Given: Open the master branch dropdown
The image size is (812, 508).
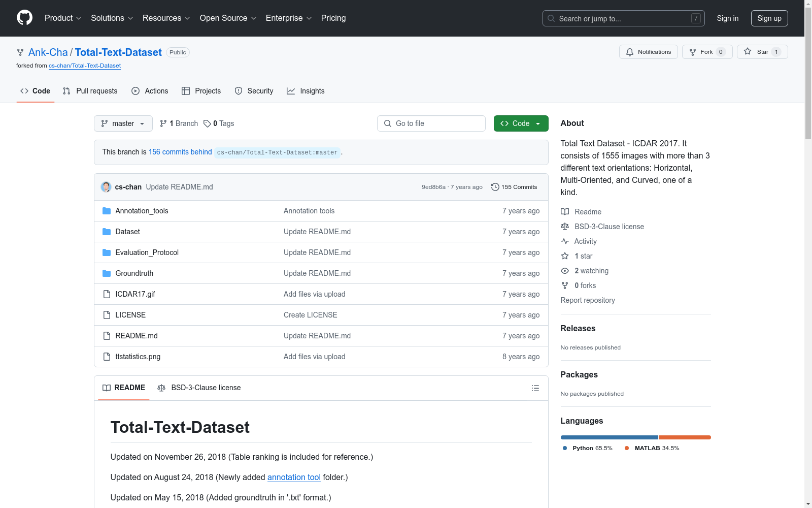Looking at the screenshot, I should pos(123,123).
